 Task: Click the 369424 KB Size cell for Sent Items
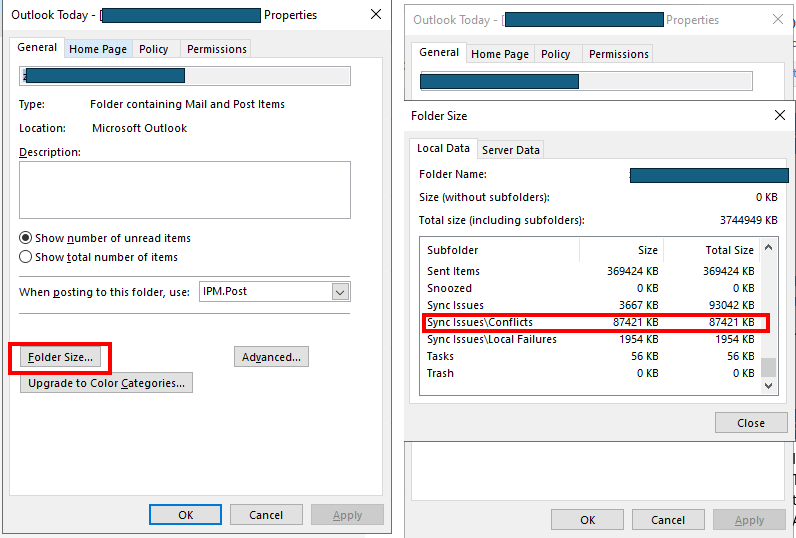click(x=633, y=271)
